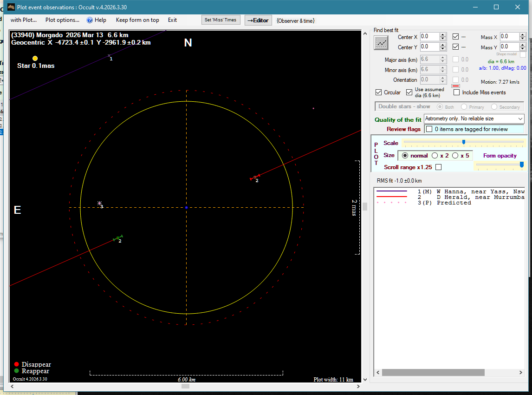Image resolution: width=532 pixels, height=395 pixels.
Task: Click the Set 'Miss' Times button
Action: tap(221, 20)
